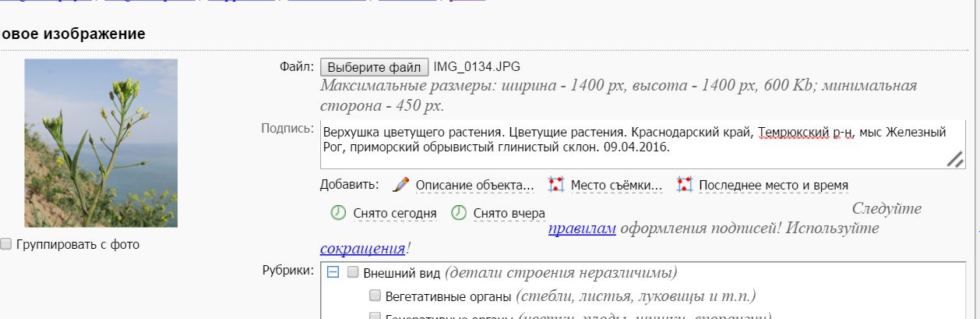The image size is (980, 319).
Task: Click the pencil icon beside Описание объекта
Action: pyautogui.click(x=401, y=185)
